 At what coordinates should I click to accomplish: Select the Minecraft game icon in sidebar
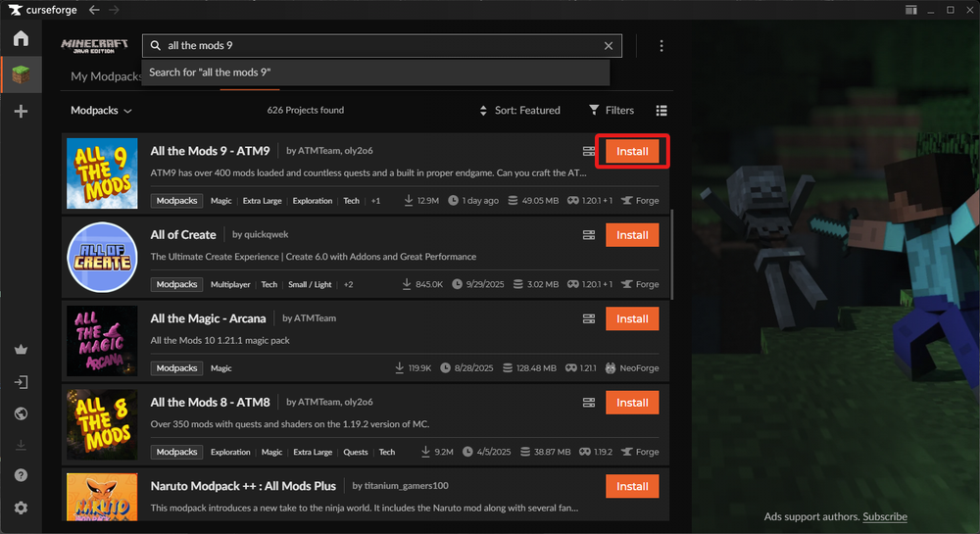tap(21, 74)
